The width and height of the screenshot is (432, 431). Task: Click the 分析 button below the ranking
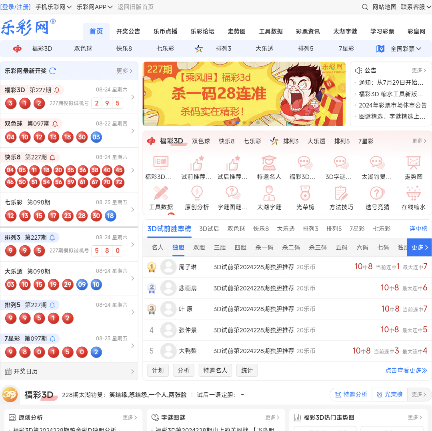point(183,370)
